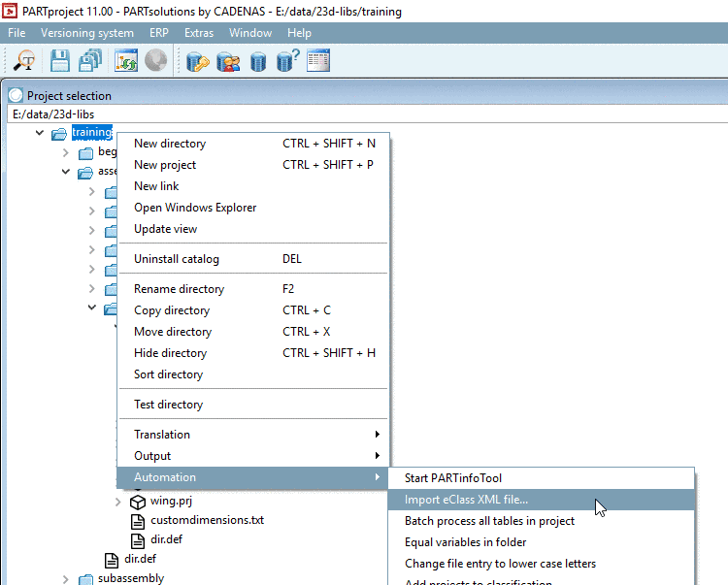Click the search text magnifier toolbar icon
This screenshot has width=728, height=585.
coord(23,60)
